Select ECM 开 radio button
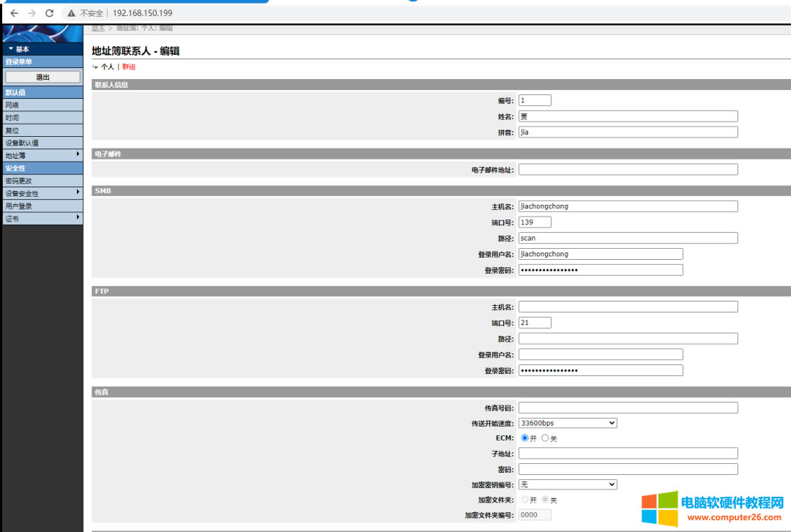Screen dimensions: 791x532 coord(524,438)
